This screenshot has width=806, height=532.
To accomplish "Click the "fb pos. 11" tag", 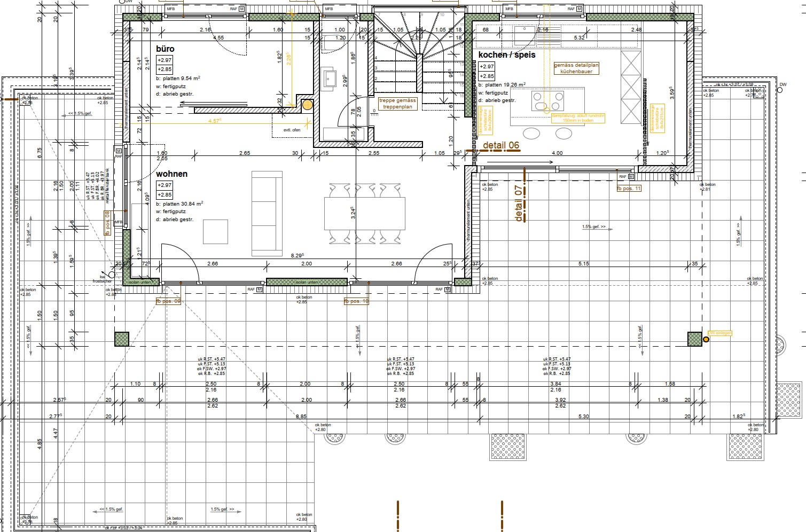I will click(629, 189).
